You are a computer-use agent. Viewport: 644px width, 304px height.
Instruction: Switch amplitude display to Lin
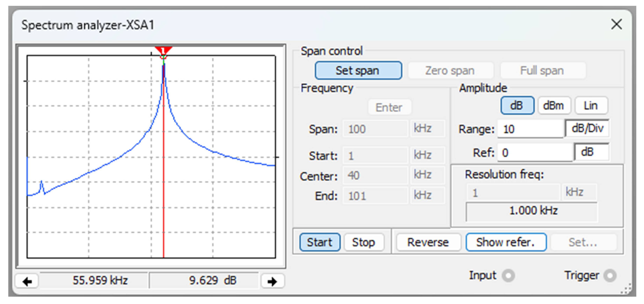(x=591, y=105)
